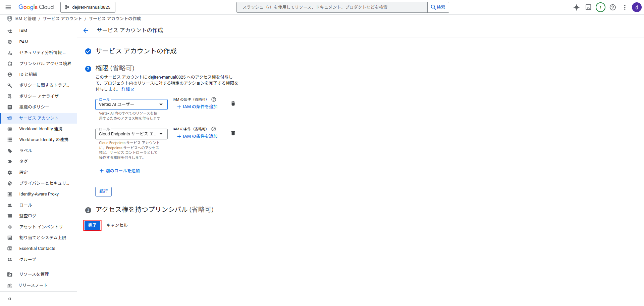
Task: Click 別のロールを追加 link
Action: 120,171
